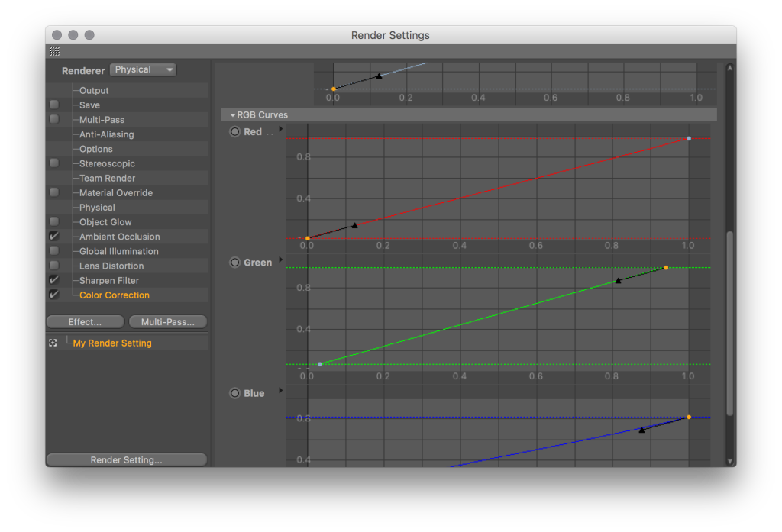The width and height of the screenshot is (782, 532).
Task: Open the Anti-Aliasing settings
Action: tap(107, 134)
